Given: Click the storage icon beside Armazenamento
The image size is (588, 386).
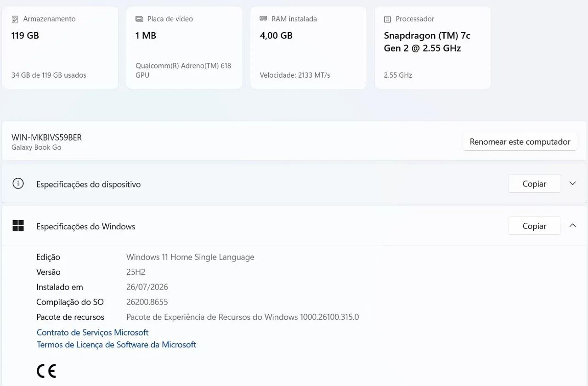Looking at the screenshot, I should coord(15,19).
